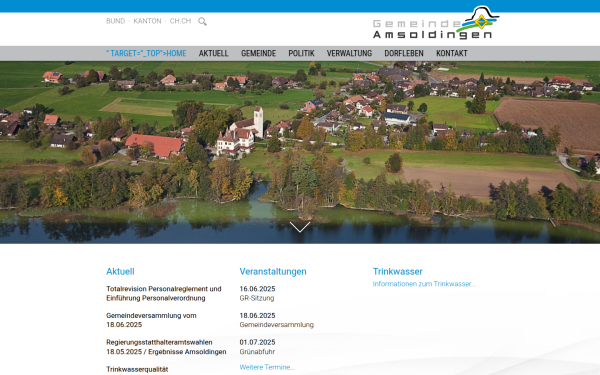Open the KONTAKT menu
Image resolution: width=600 pixels, height=375 pixels.
coord(452,53)
